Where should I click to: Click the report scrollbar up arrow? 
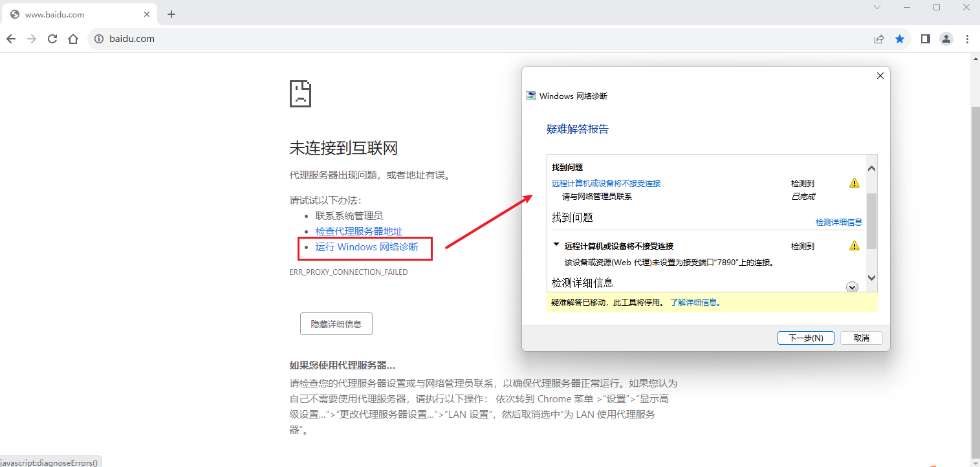(871, 169)
